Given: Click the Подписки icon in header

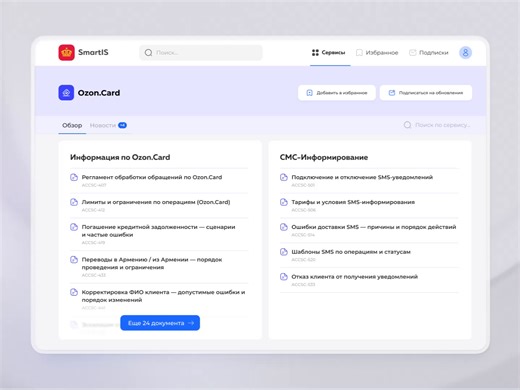Looking at the screenshot, I should point(413,53).
